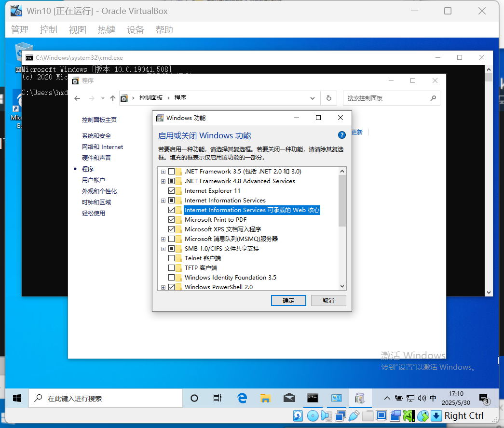Click the cmd window scrollbar down arrow
This screenshot has height=428, width=504.
point(489,293)
